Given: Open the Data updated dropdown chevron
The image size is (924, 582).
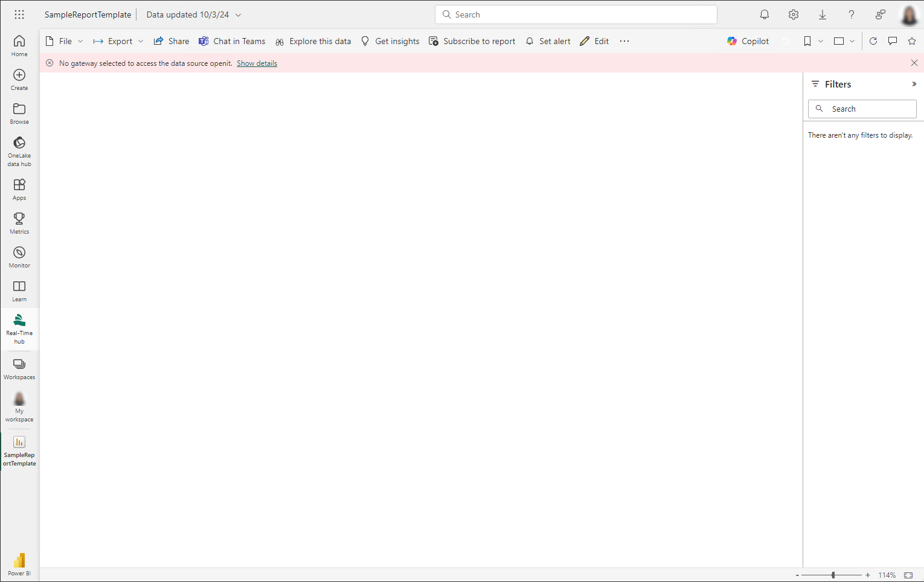Looking at the screenshot, I should pyautogui.click(x=238, y=15).
